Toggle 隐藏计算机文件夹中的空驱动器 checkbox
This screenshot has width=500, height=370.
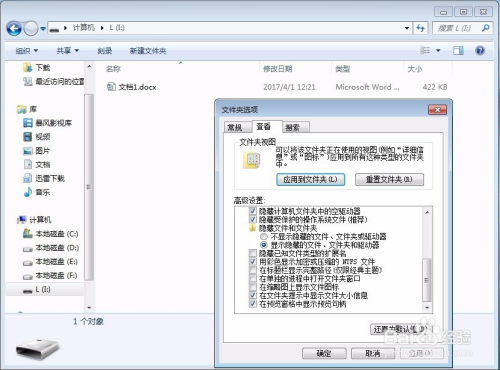[253, 211]
